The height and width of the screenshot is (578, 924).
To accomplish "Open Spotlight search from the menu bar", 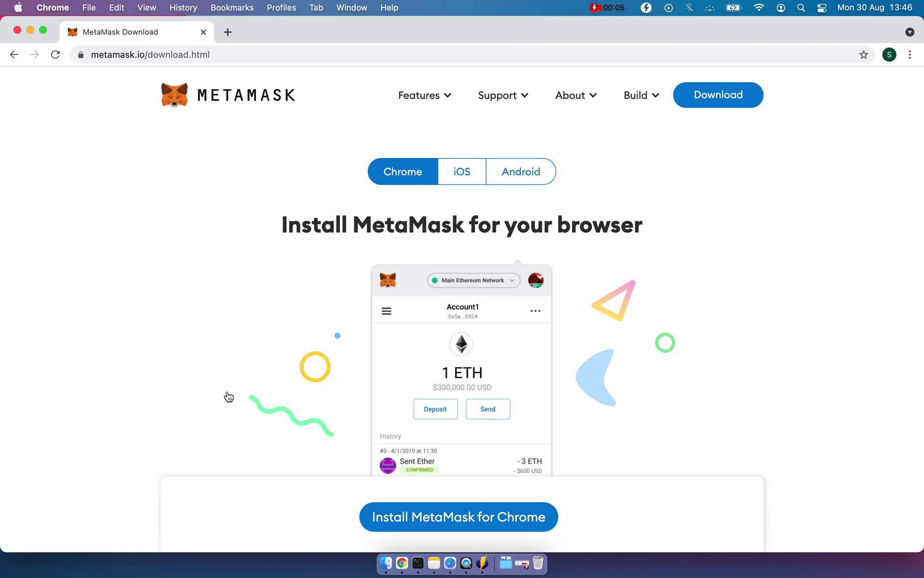I will [x=800, y=8].
